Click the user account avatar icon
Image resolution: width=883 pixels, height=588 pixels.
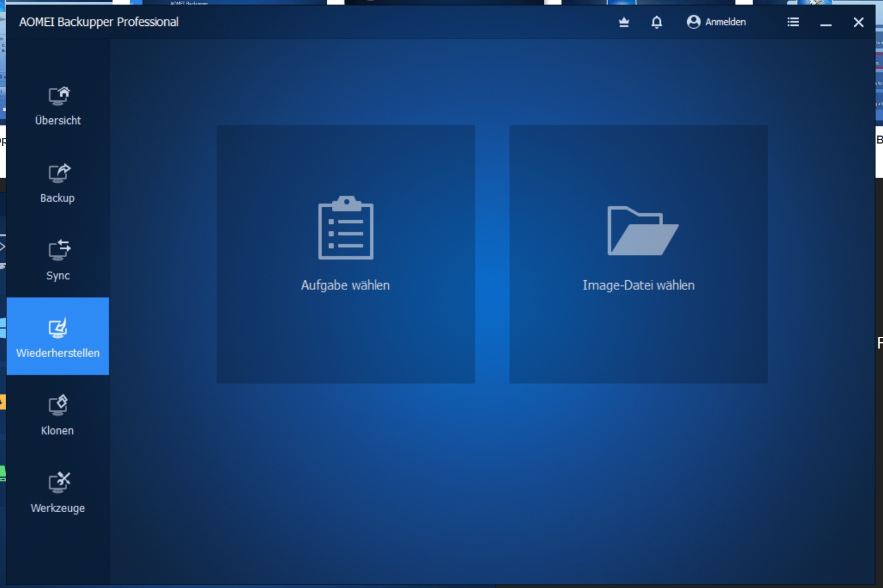[694, 22]
